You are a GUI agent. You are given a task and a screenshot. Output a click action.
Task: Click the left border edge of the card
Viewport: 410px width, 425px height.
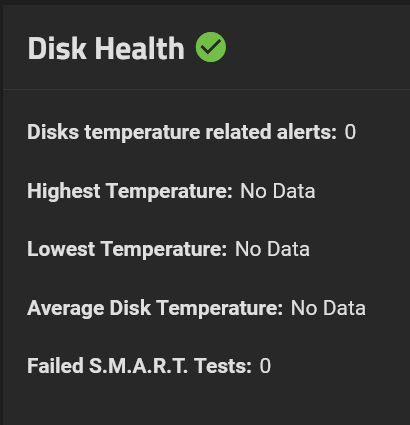coord(2,213)
